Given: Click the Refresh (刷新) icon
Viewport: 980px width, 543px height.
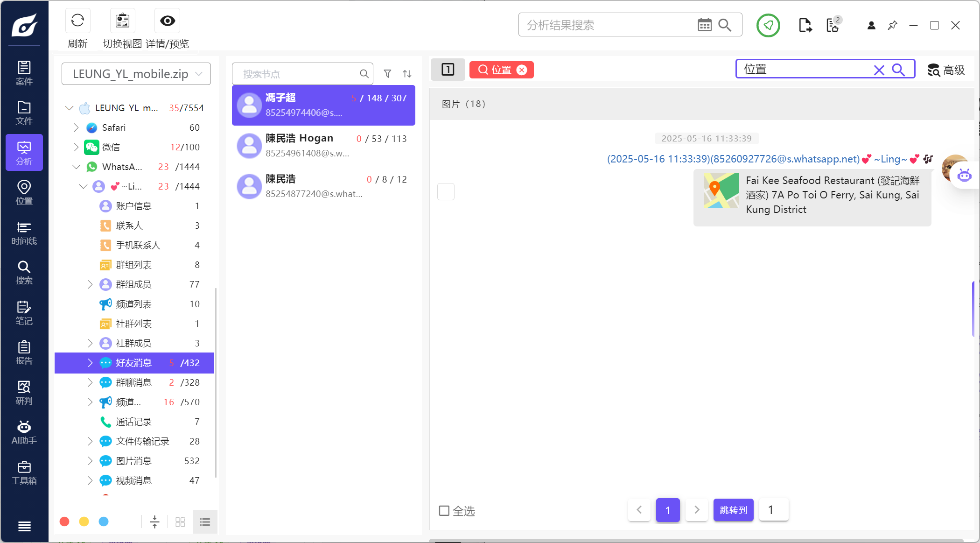Looking at the screenshot, I should tap(77, 21).
